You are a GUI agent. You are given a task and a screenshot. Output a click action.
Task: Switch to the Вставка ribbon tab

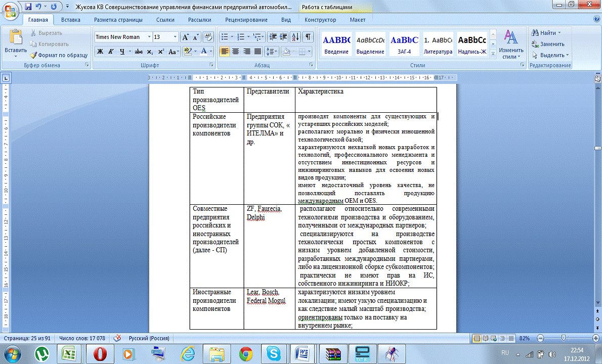71,20
